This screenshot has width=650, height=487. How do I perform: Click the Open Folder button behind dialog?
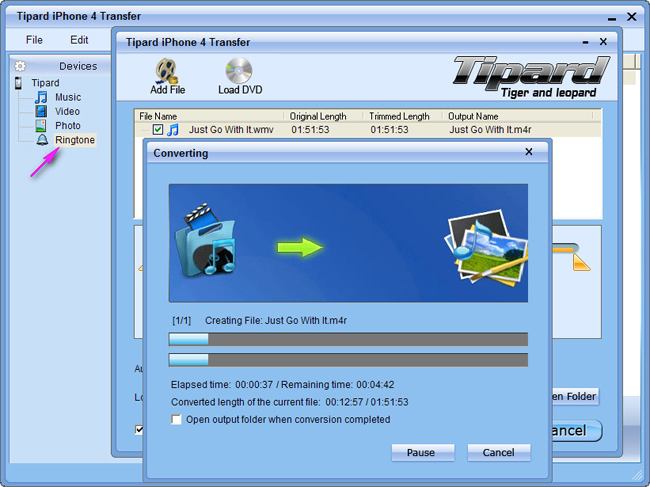pos(575,397)
